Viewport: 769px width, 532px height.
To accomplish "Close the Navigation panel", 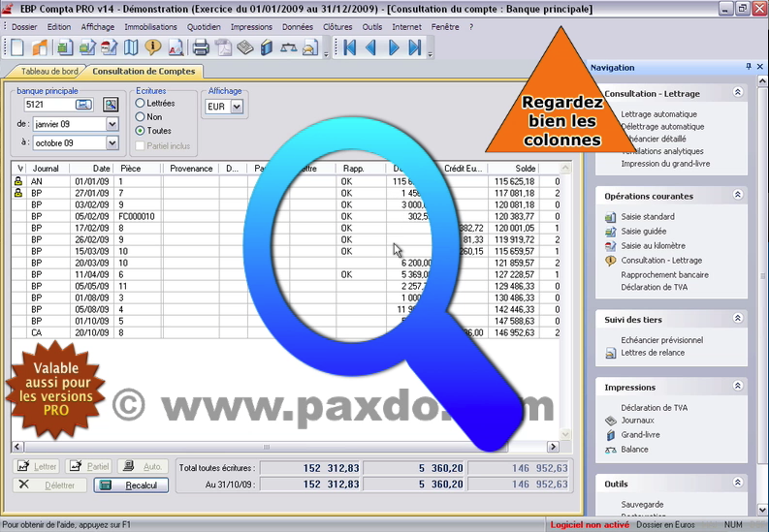I will (760, 67).
